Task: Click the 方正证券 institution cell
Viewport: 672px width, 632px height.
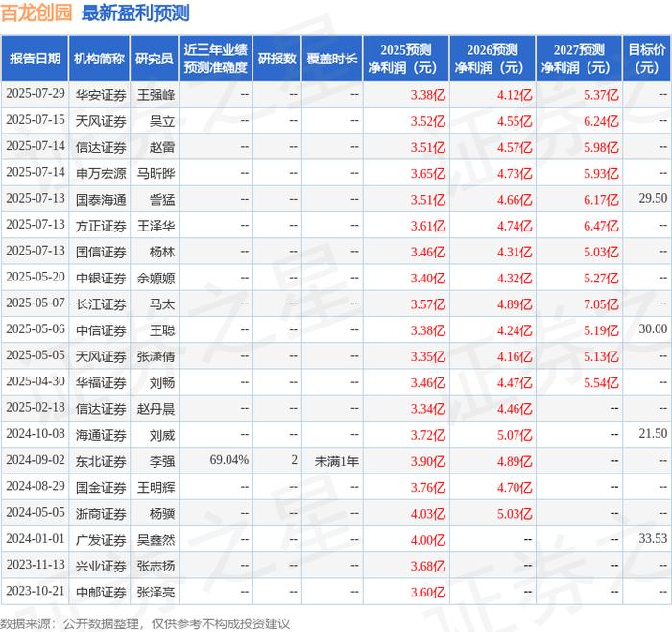Action: click(101, 226)
